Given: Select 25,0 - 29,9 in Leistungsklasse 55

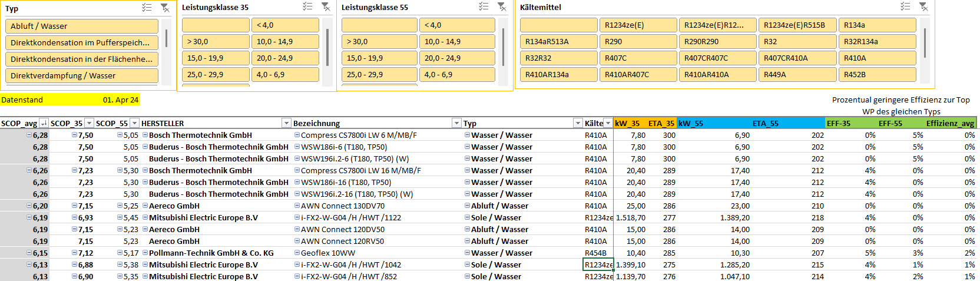Looking at the screenshot, I should (x=379, y=74).
